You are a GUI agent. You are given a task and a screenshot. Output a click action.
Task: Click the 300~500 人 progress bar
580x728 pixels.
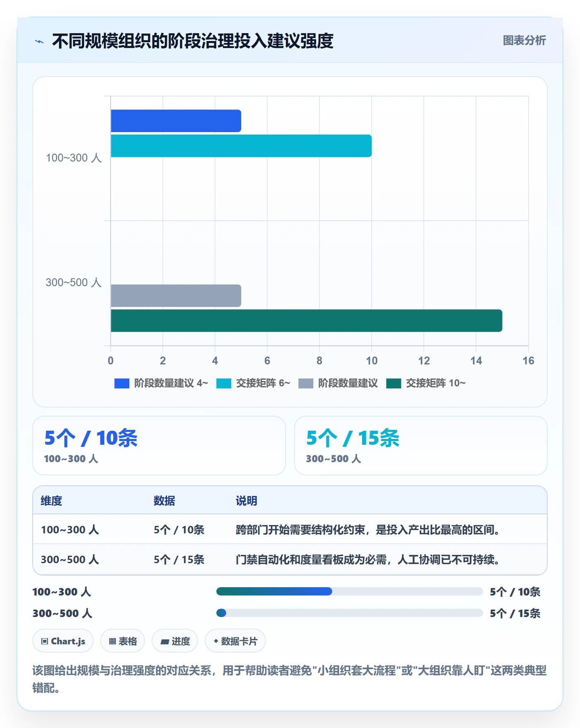(350, 613)
